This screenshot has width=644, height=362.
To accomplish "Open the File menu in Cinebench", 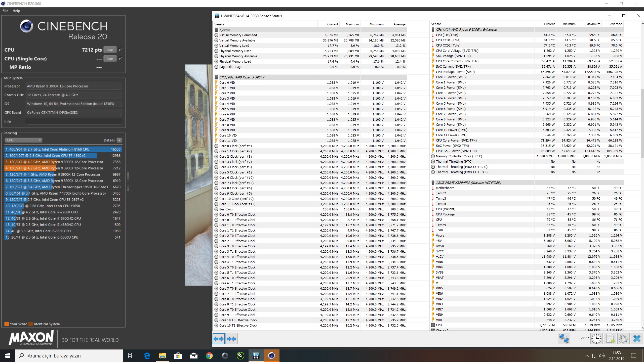I will coord(5,11).
